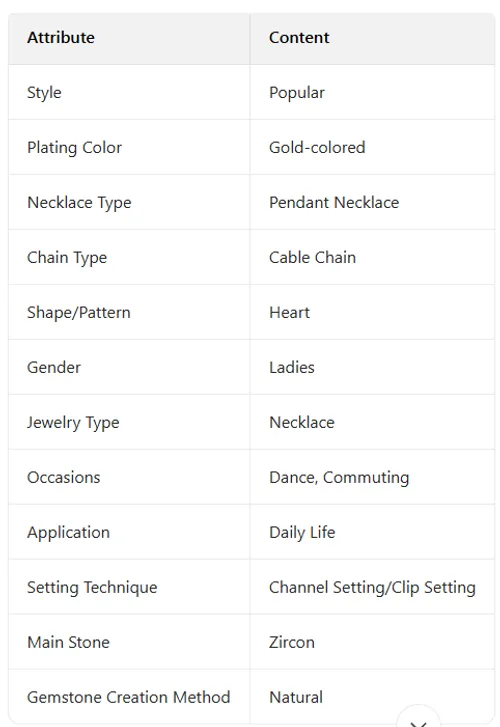Viewport: 500px width, 727px height.
Task: Select the Popular value cell
Action: pos(372,92)
